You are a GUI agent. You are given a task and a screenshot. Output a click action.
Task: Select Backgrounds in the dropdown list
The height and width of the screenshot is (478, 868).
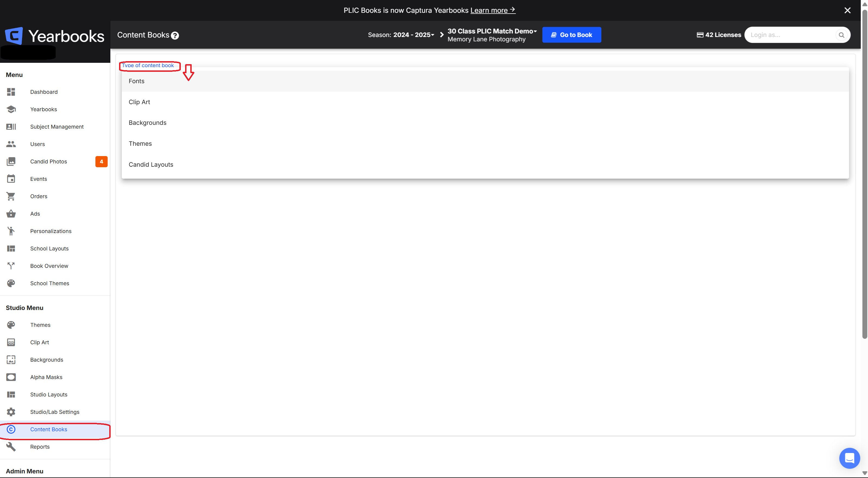click(485, 123)
